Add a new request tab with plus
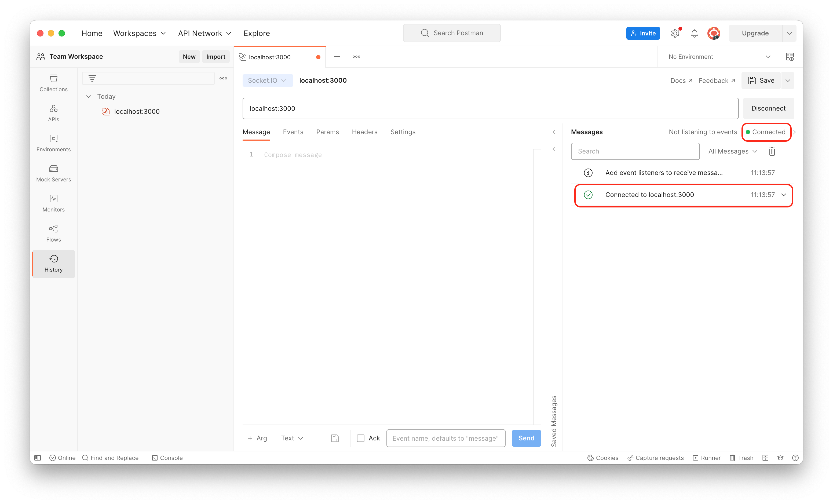 (337, 57)
